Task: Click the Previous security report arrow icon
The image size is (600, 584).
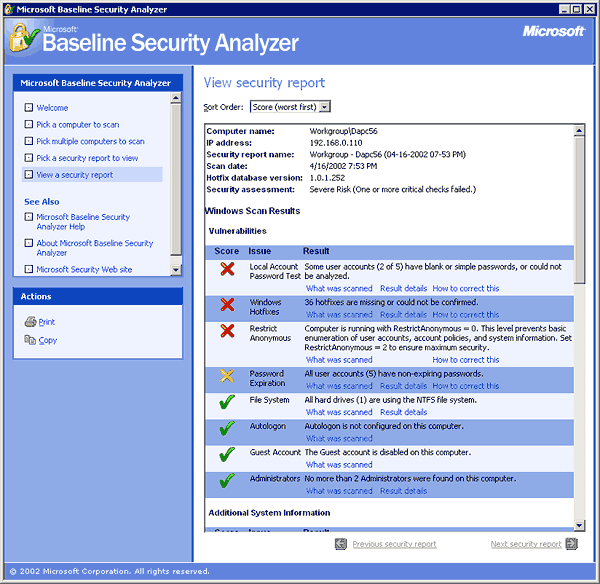Action: 341,544
